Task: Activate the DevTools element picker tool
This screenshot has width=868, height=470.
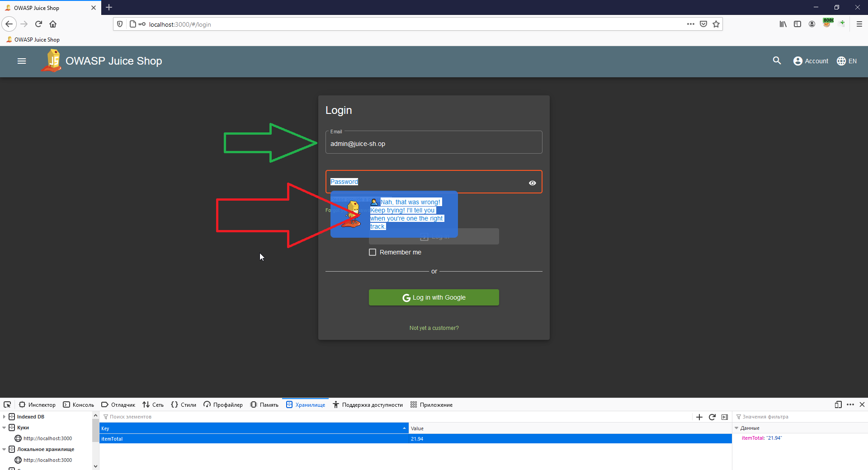Action: (x=7, y=404)
